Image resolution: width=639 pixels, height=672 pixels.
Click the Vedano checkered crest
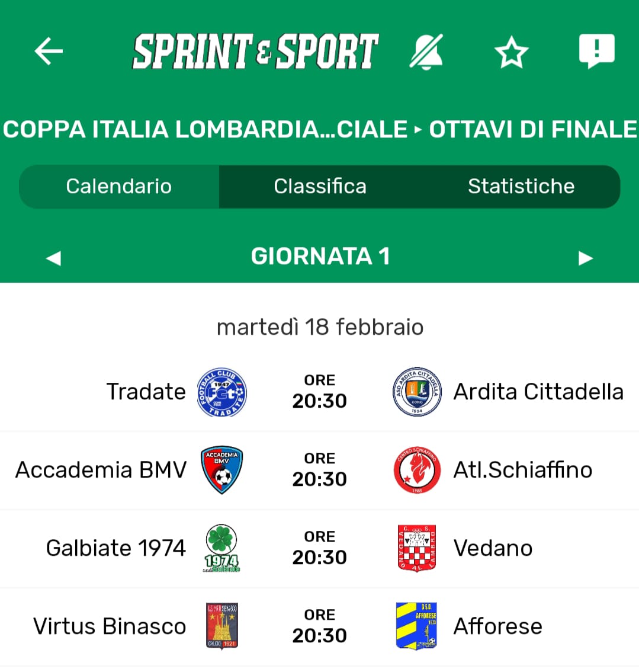coord(417,548)
